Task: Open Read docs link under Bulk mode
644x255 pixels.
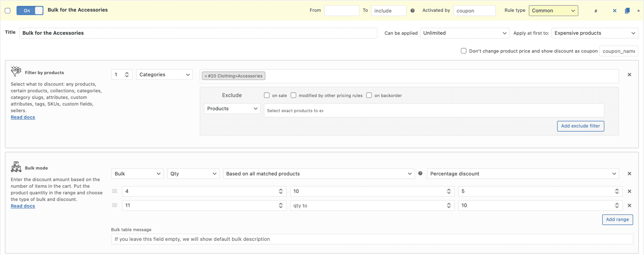Action: coord(23,206)
